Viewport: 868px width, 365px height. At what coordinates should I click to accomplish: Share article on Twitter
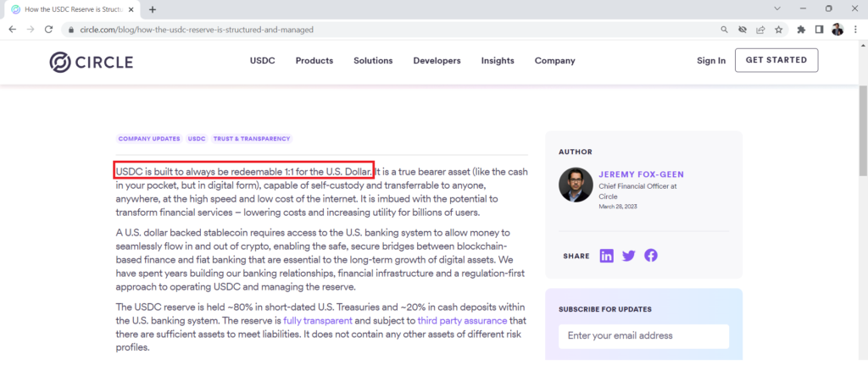(x=629, y=256)
